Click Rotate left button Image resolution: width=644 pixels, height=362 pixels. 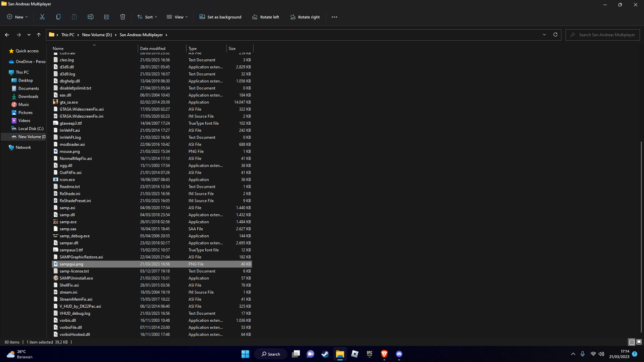point(266,17)
